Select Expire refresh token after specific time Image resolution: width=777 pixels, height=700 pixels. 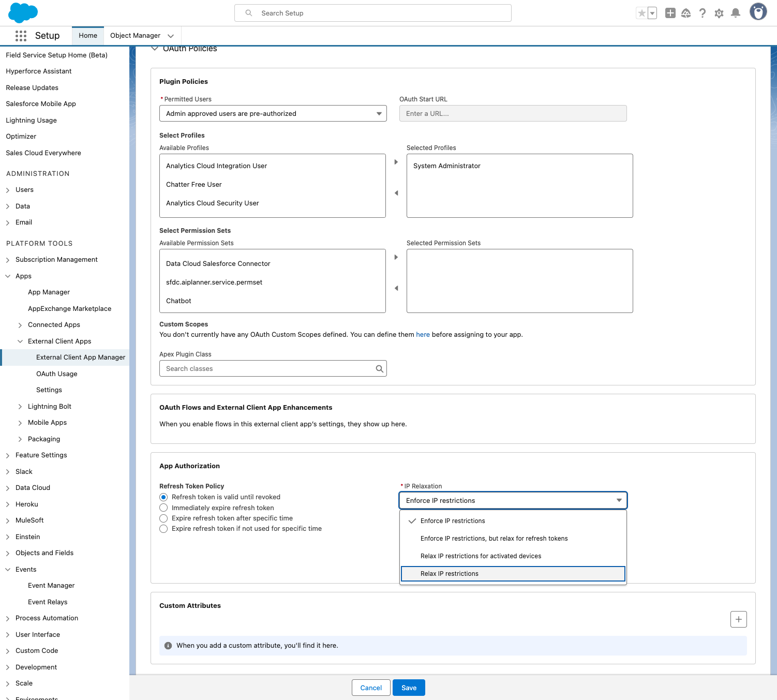pyautogui.click(x=164, y=518)
